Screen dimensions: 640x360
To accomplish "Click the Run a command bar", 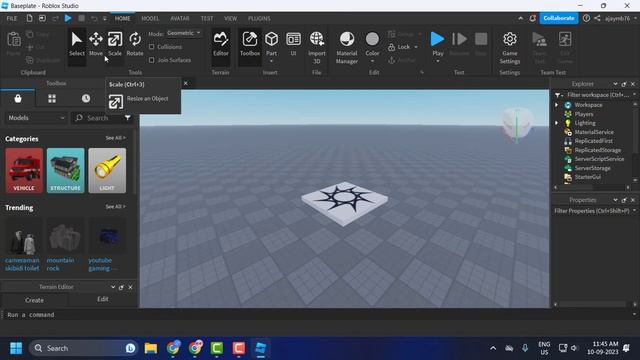I will click(318, 315).
